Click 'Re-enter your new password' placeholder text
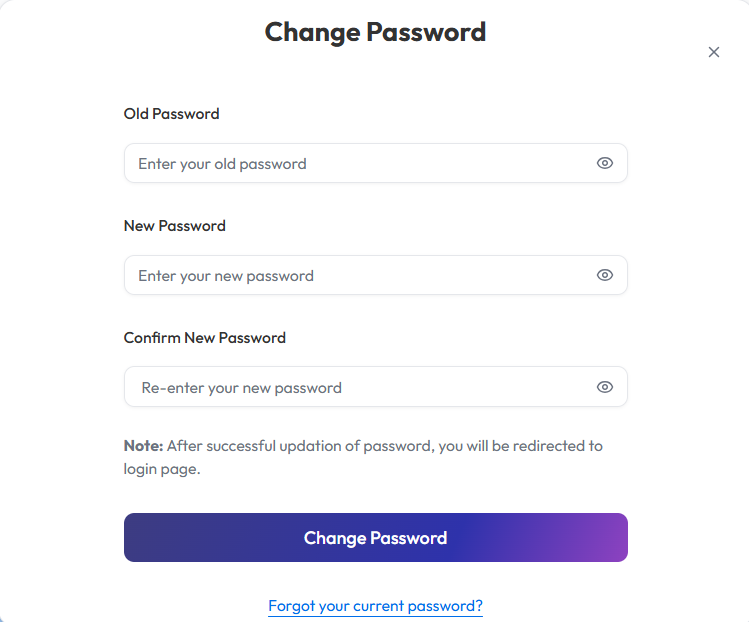 click(242, 388)
